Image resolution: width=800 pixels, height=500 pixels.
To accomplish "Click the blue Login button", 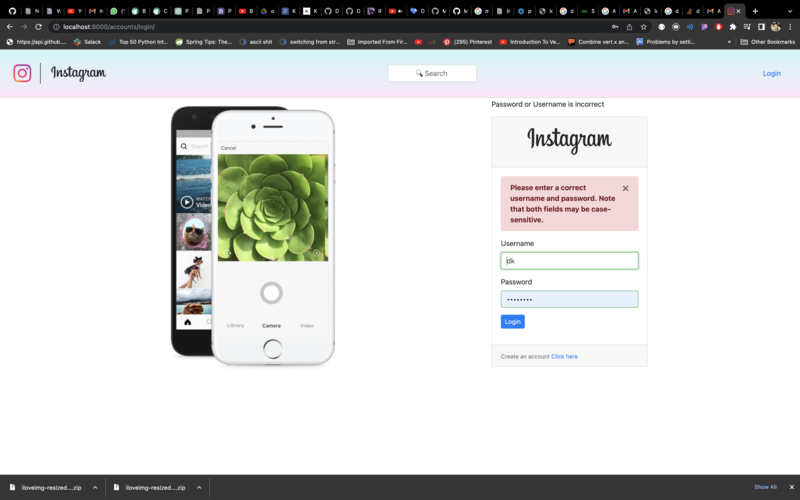I will click(x=512, y=322).
